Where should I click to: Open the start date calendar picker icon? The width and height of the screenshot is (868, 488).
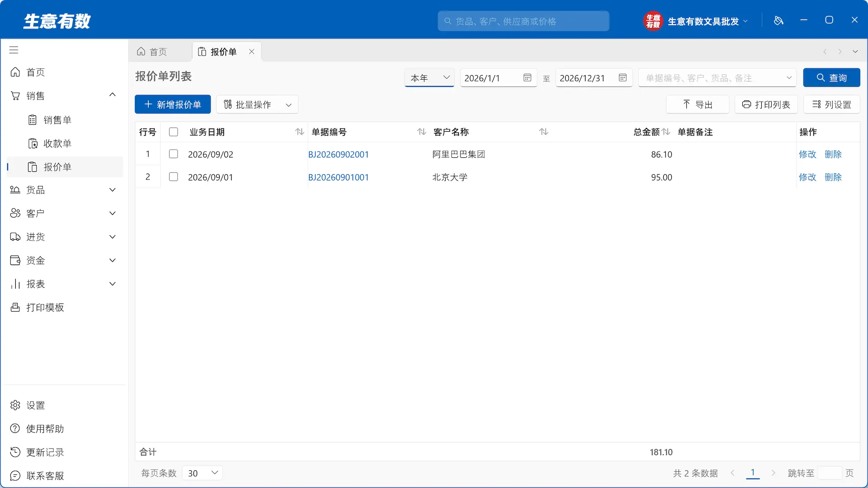(527, 78)
